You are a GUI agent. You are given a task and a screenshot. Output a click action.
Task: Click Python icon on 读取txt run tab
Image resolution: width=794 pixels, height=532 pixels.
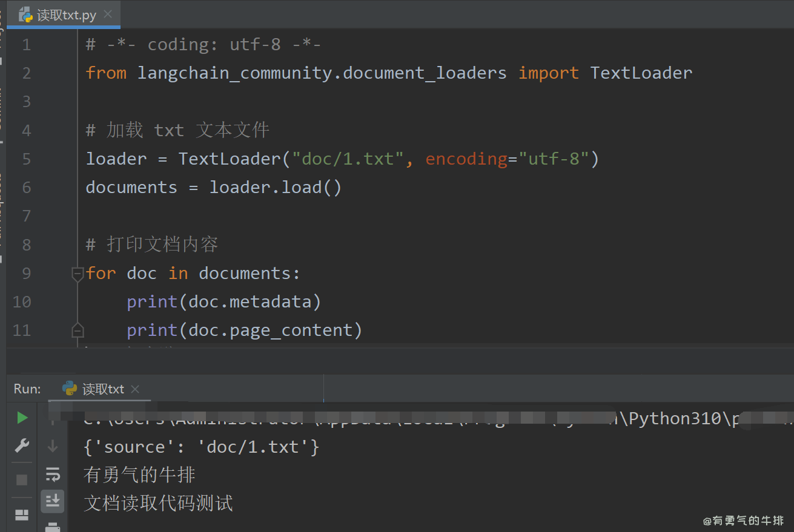coord(70,389)
